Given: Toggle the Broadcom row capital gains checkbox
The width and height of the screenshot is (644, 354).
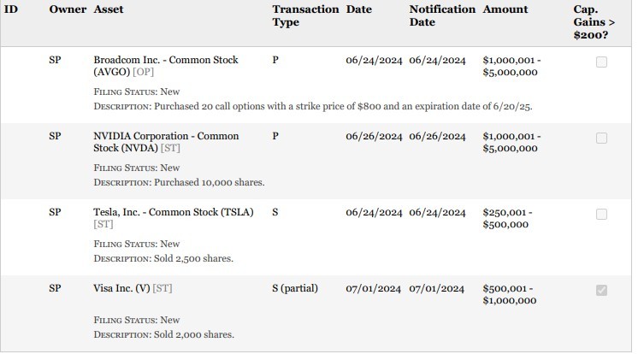Looking at the screenshot, I should 601,62.
